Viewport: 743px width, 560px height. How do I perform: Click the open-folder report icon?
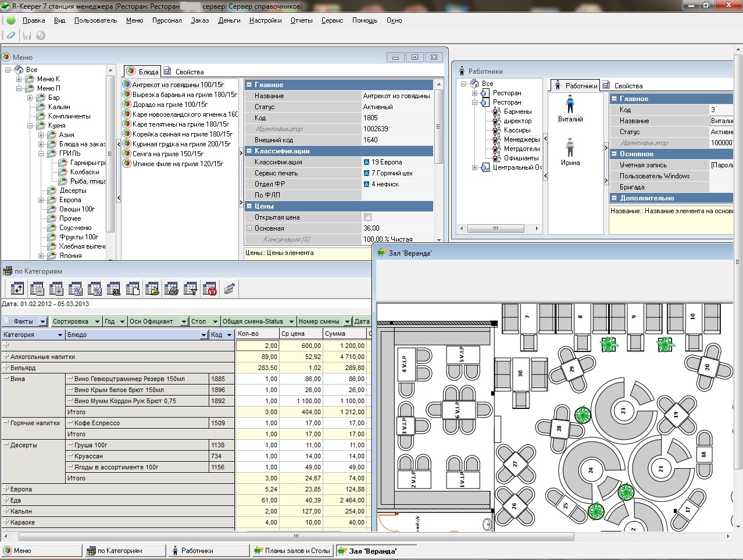click(x=152, y=289)
